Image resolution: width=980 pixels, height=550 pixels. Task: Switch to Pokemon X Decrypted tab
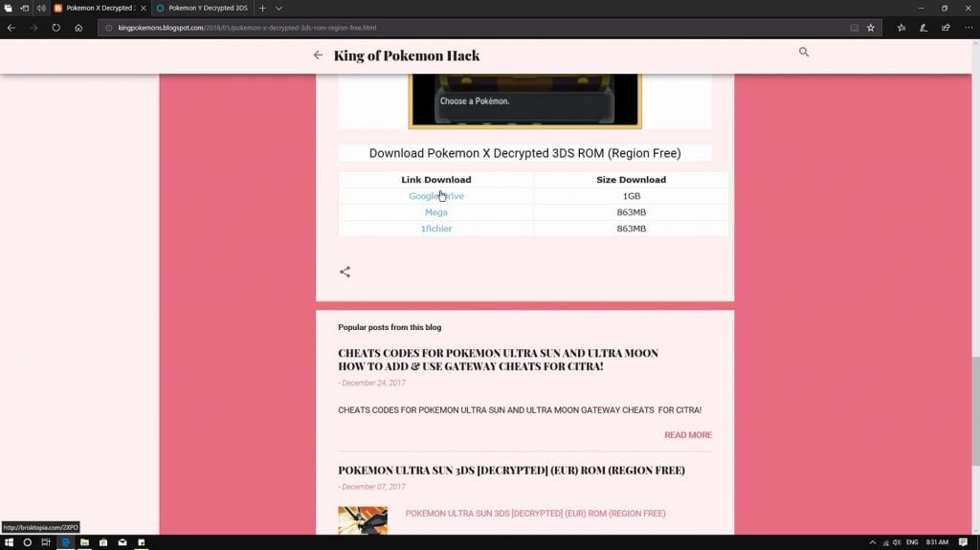pyautogui.click(x=100, y=8)
